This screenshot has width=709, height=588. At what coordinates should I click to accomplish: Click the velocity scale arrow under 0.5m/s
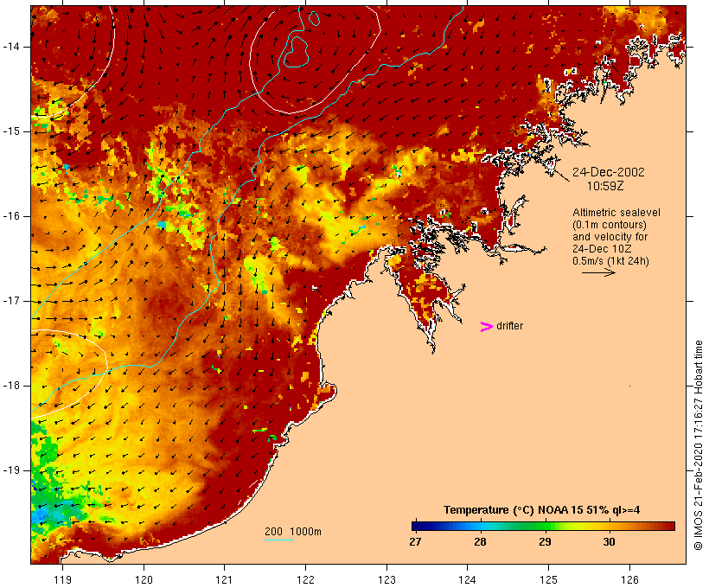point(598,272)
